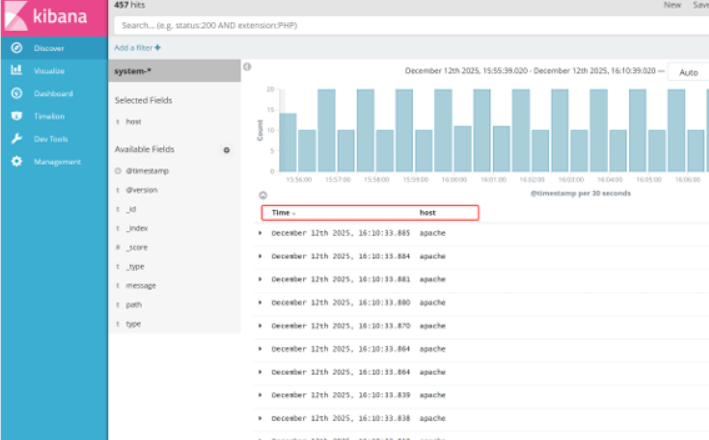Click the Available Fields settings gear
The image size is (709, 440).
point(227,150)
